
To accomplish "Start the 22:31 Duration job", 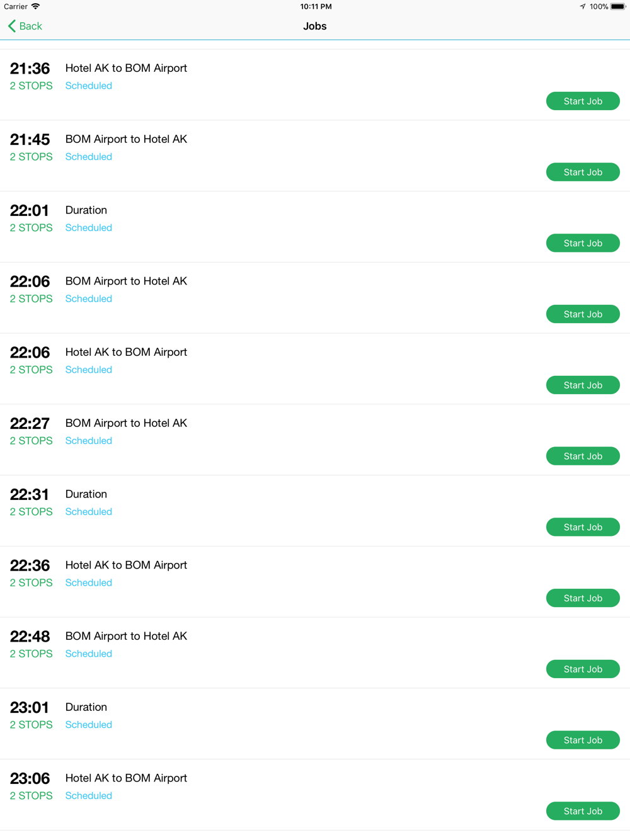I will pos(583,527).
